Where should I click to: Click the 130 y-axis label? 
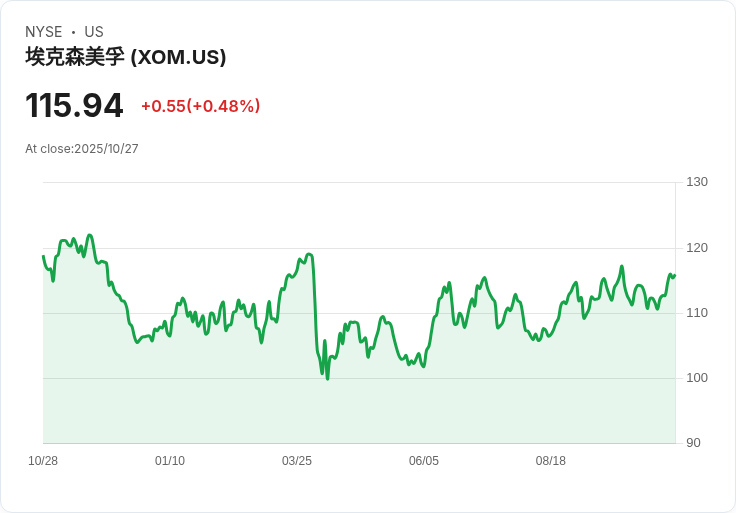tap(697, 182)
